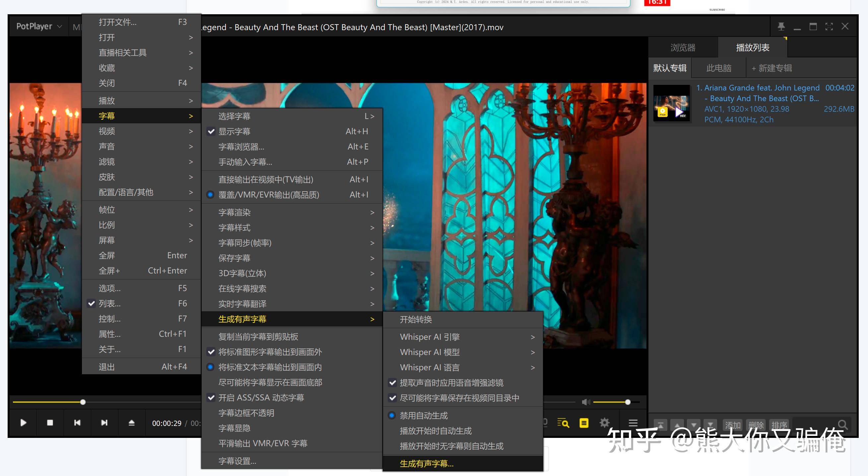Move playlist item to top
The height and width of the screenshot is (476, 868).
(x=660, y=426)
